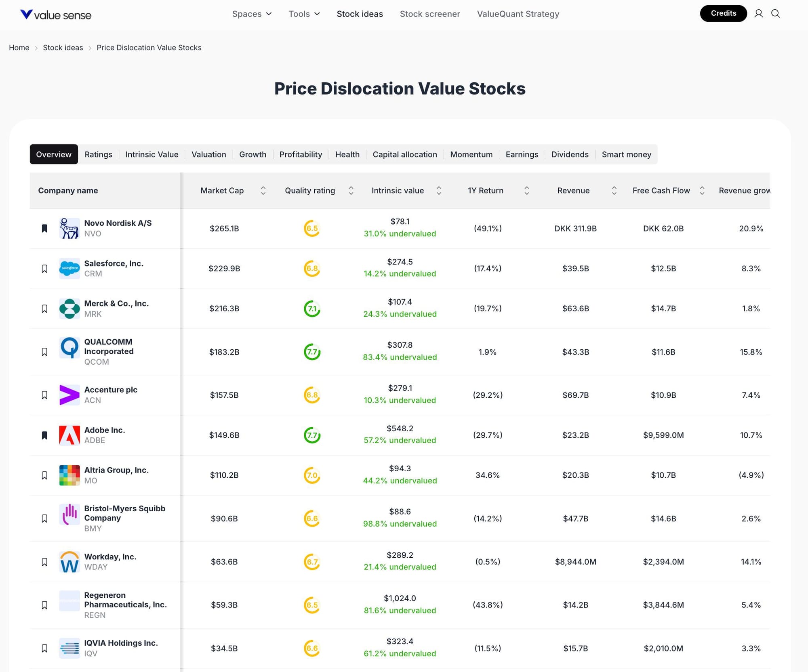808x672 pixels.
Task: Open the Tools dropdown menu
Action: [304, 14]
